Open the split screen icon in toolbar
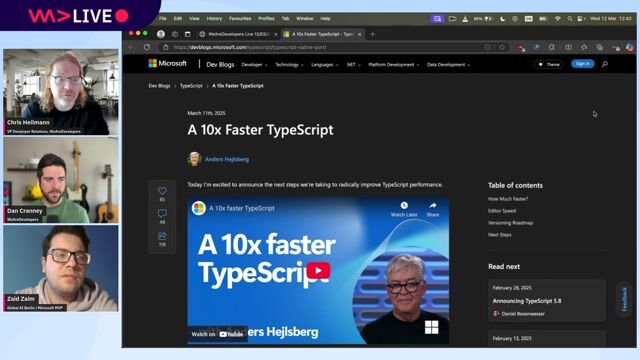 coord(568,47)
